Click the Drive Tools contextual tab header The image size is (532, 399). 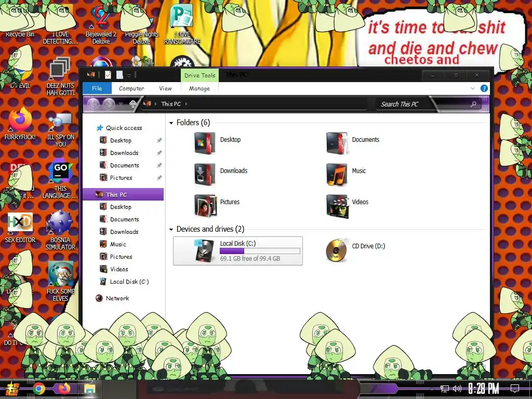point(199,75)
